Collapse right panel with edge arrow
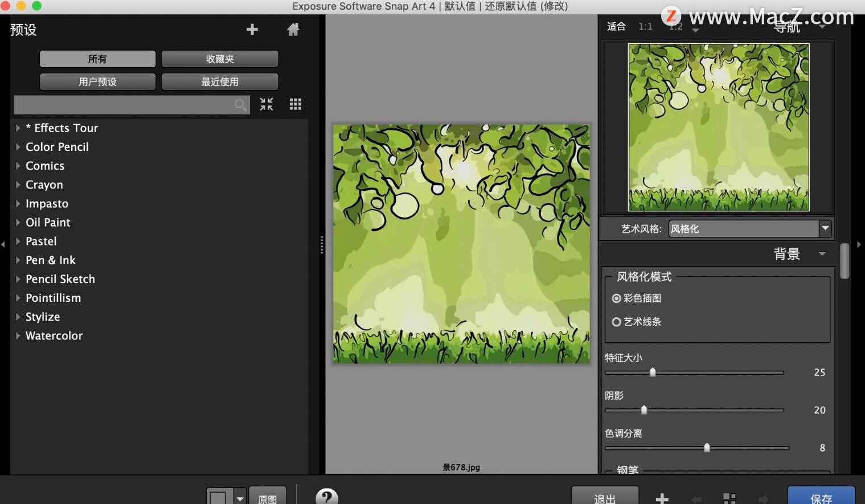865x504 pixels. tap(859, 244)
